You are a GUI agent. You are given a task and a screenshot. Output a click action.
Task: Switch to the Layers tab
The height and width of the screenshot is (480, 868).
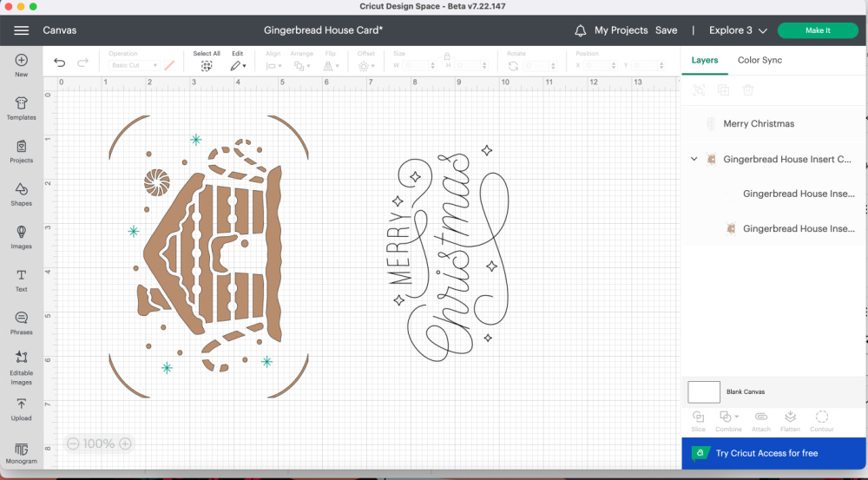click(x=705, y=60)
